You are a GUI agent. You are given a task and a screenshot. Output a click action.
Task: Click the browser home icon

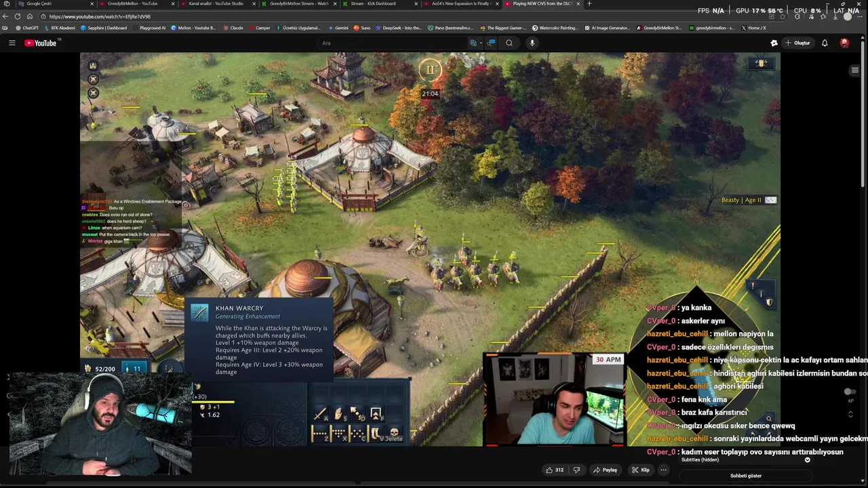pyautogui.click(x=30, y=16)
